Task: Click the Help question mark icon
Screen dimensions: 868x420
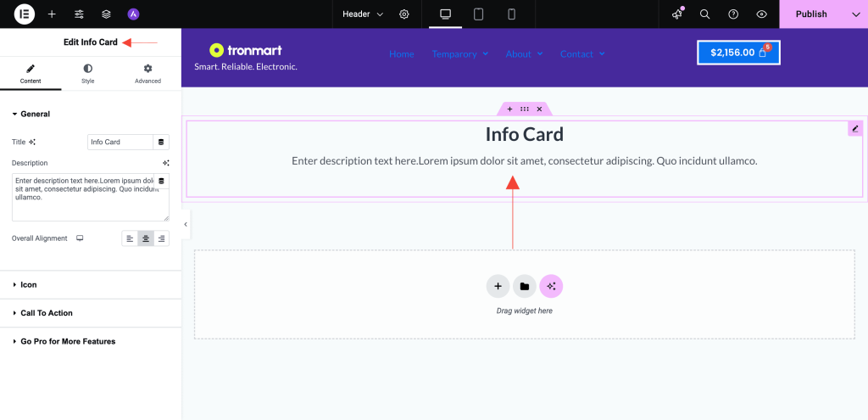Action: point(733,14)
